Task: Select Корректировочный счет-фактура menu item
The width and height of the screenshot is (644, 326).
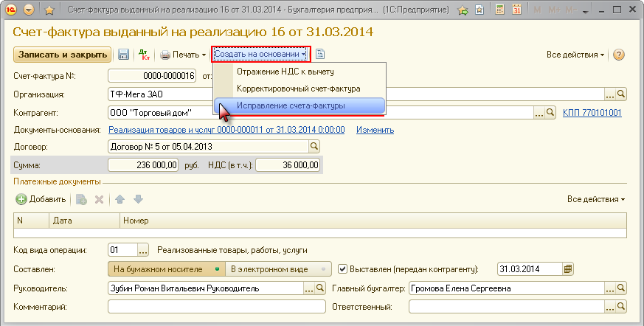Action: pos(300,89)
